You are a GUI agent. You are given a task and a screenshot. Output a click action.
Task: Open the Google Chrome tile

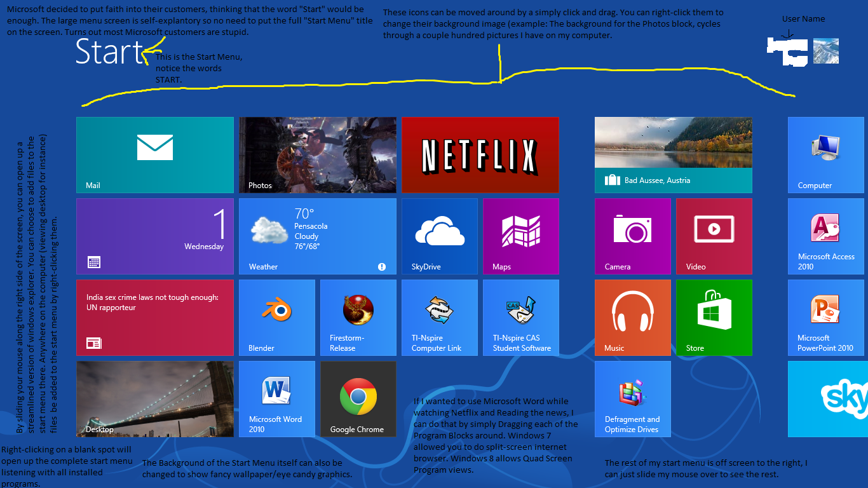coord(358,399)
